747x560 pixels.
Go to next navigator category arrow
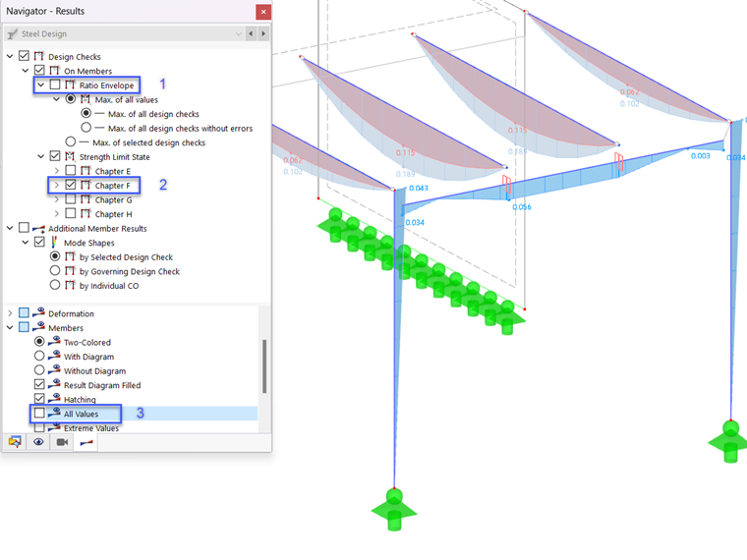263,33
